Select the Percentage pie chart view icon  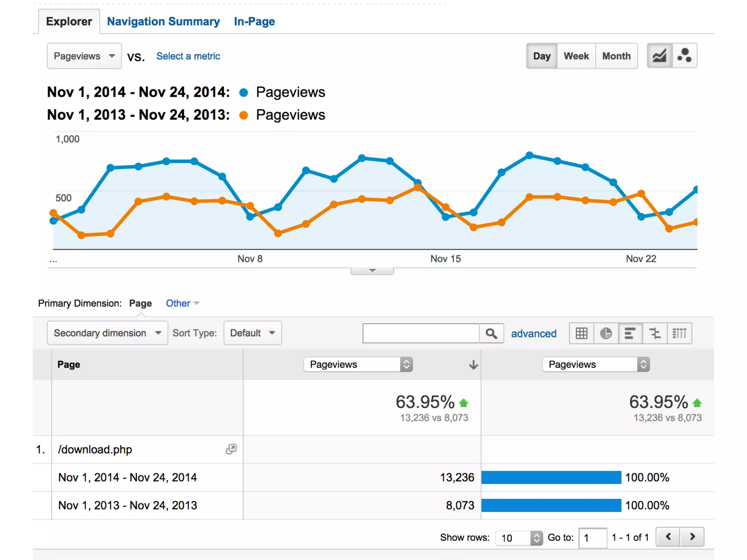coord(606,333)
